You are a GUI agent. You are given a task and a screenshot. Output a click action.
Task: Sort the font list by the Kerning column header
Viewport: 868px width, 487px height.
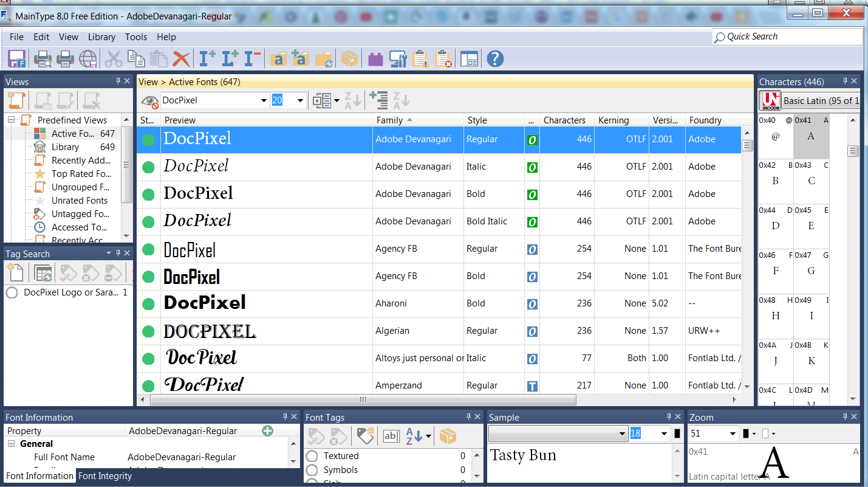click(613, 120)
